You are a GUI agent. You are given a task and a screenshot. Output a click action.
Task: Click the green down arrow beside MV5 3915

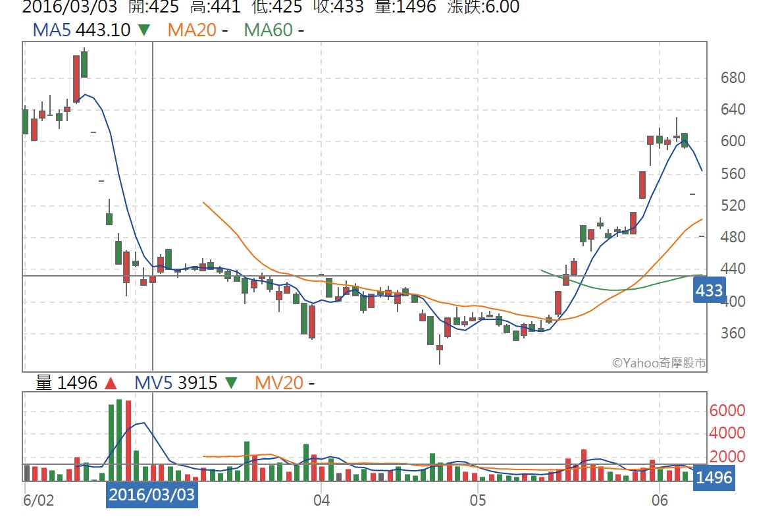pyautogui.click(x=231, y=383)
